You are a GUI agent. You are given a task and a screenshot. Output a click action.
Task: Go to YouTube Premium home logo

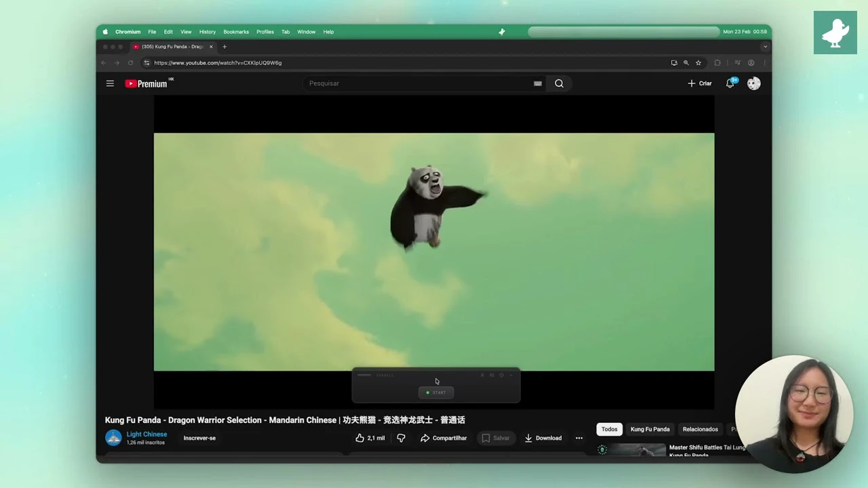click(x=149, y=83)
